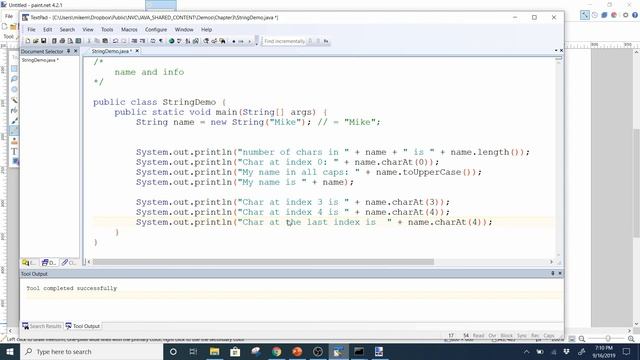Click the Undo arrow icon in TextPad toolbar
Viewport: 640px width, 360px height.
point(115,41)
